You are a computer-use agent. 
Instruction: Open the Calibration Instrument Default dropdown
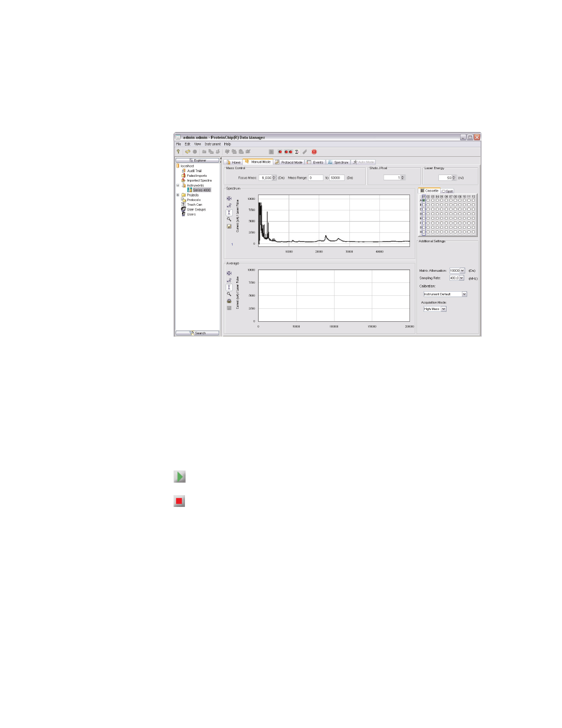tap(464, 294)
